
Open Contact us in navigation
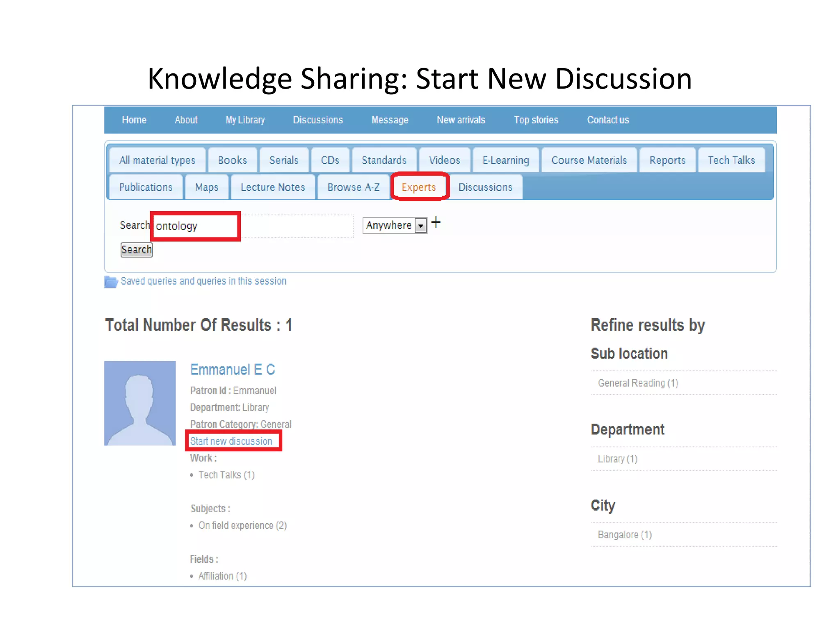(608, 120)
